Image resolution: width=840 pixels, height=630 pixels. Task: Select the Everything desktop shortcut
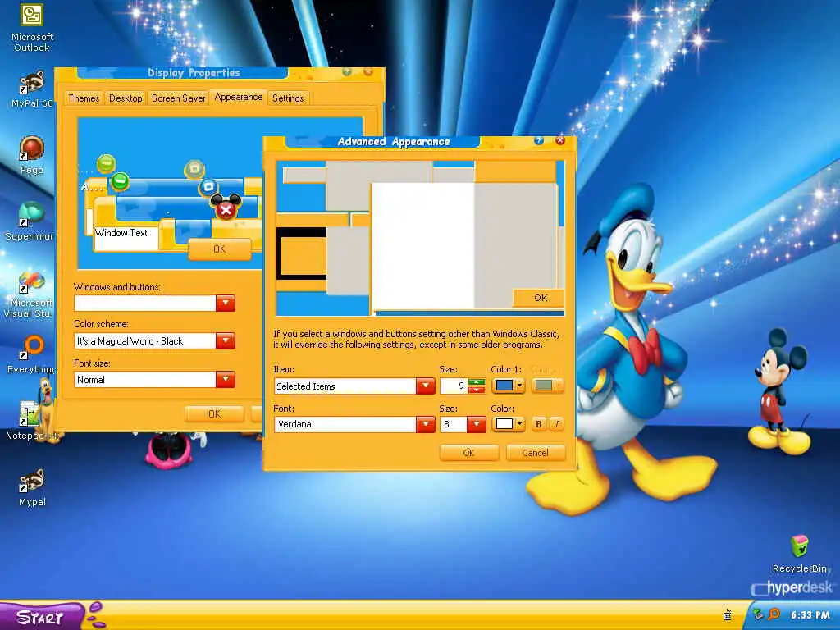(x=31, y=354)
